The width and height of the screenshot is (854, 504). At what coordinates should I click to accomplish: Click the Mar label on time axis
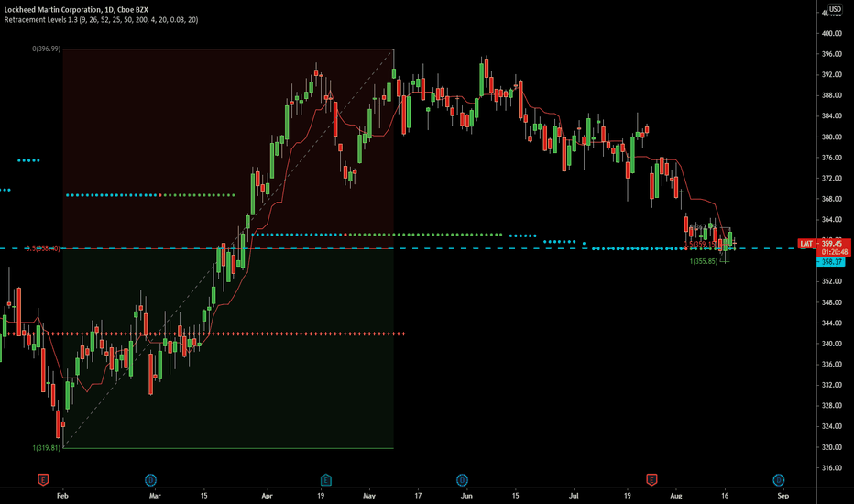[155, 496]
